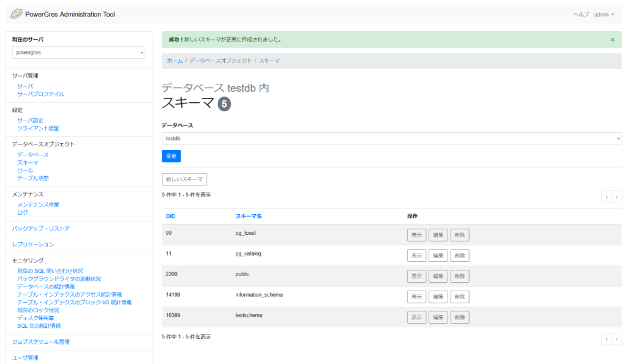Click 編集 for information_schema row
This screenshot has height=364, width=627.
point(438,297)
